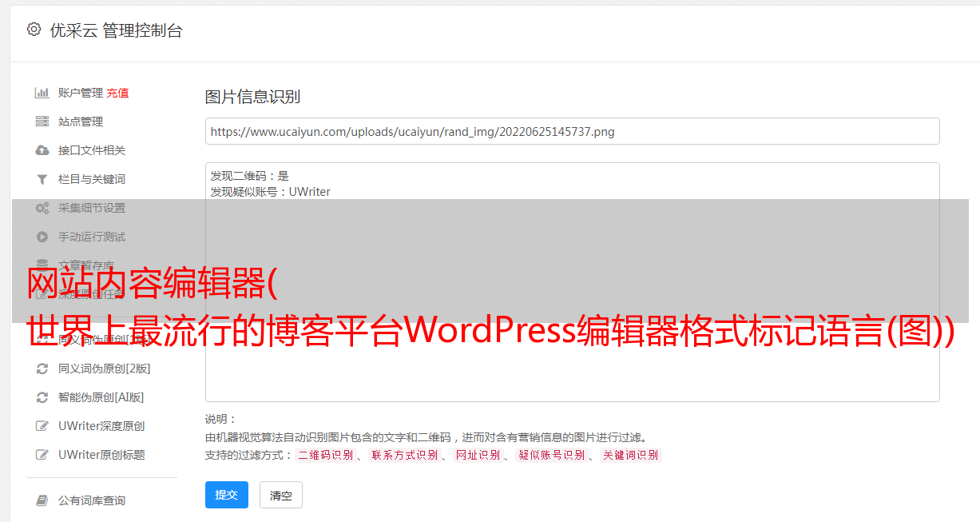
Task: Click inside the recognition result text area
Action: [572, 281]
